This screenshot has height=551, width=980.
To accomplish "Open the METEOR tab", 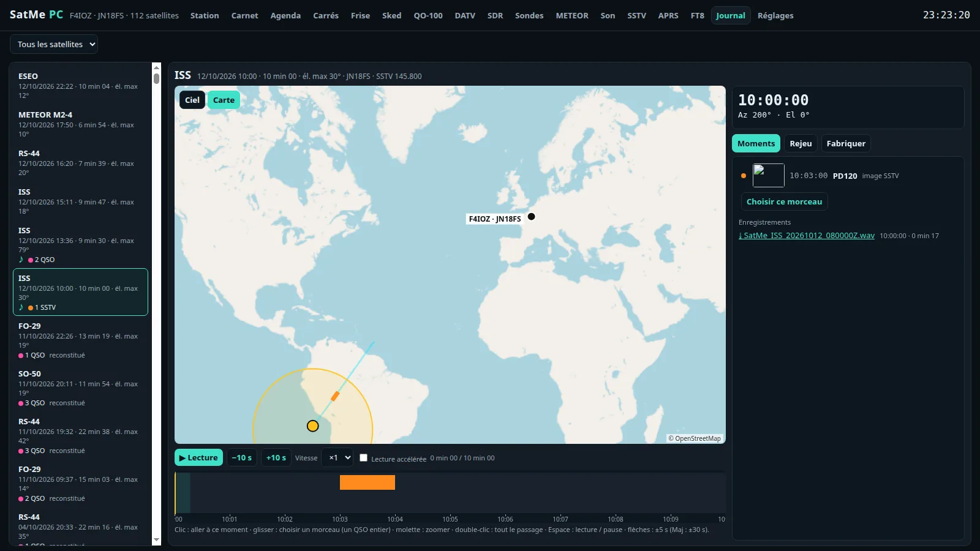I will 572,15.
